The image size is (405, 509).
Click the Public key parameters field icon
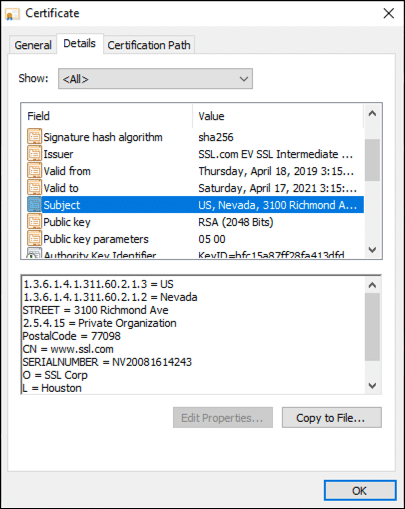34,239
